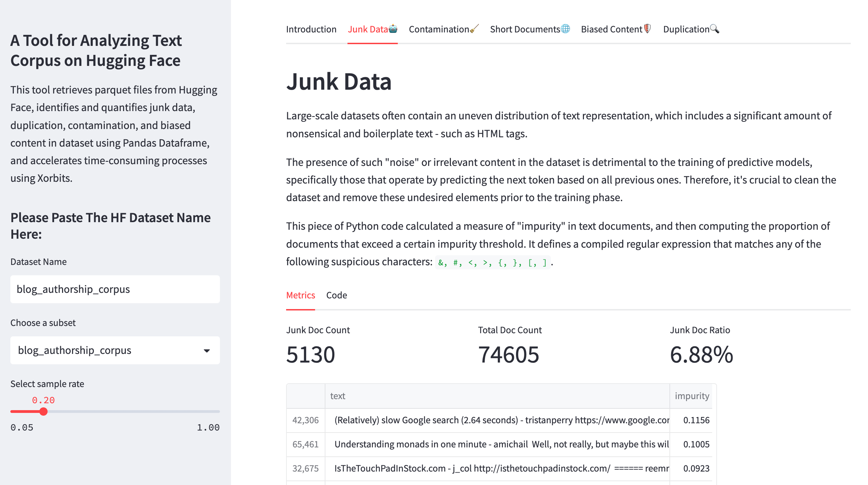The height and width of the screenshot is (485, 868).
Task: Select the Metrics sub-tab
Action: click(x=300, y=295)
